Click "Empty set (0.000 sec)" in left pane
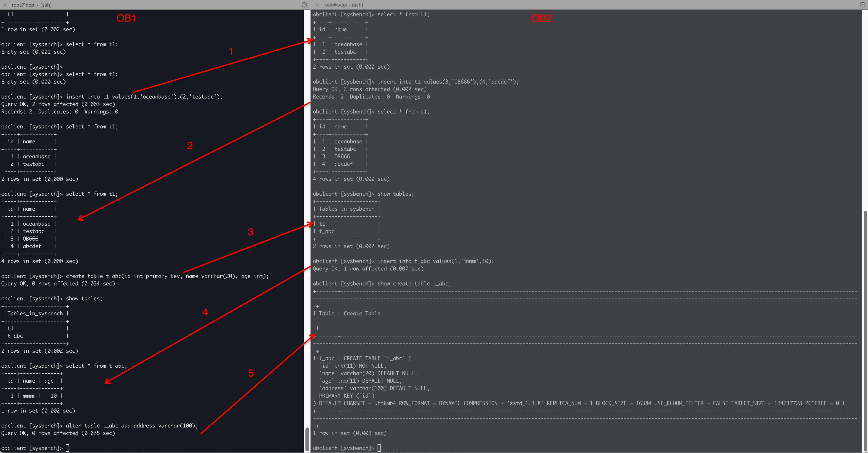The width and height of the screenshot is (868, 453). point(33,82)
